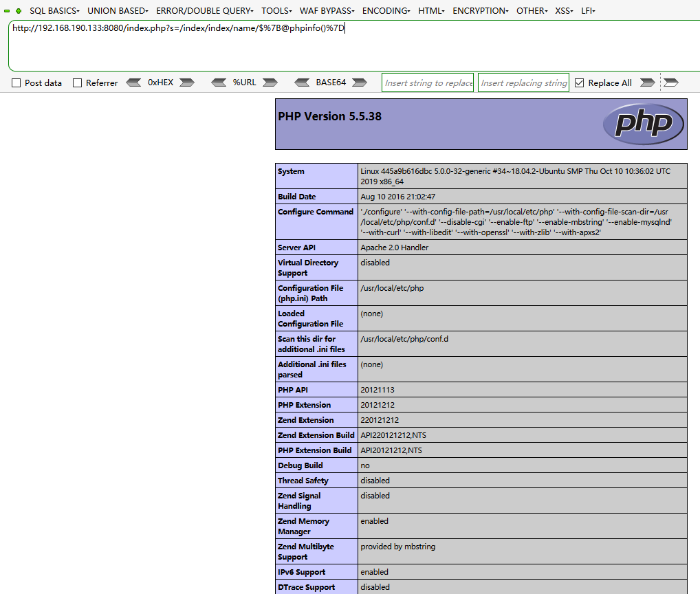Viewport: 700px width, 594px height.
Task: Click the '20121113' value
Action: (378, 390)
